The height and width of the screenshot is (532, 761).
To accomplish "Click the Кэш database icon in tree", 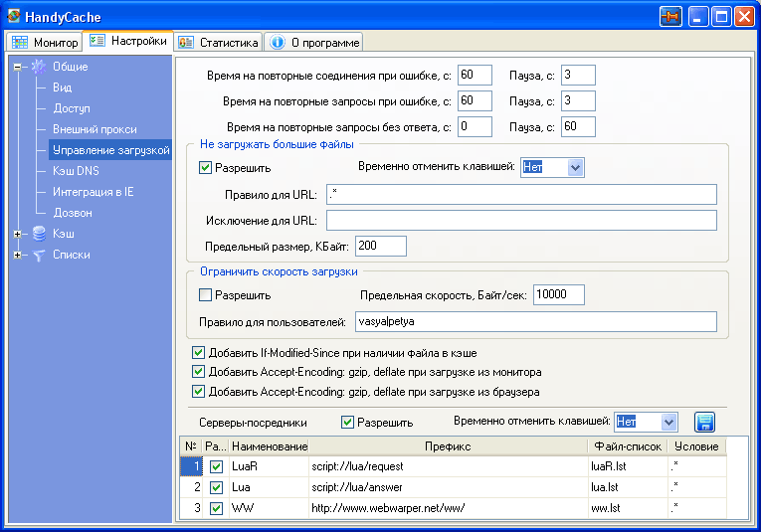I will pos(39,234).
